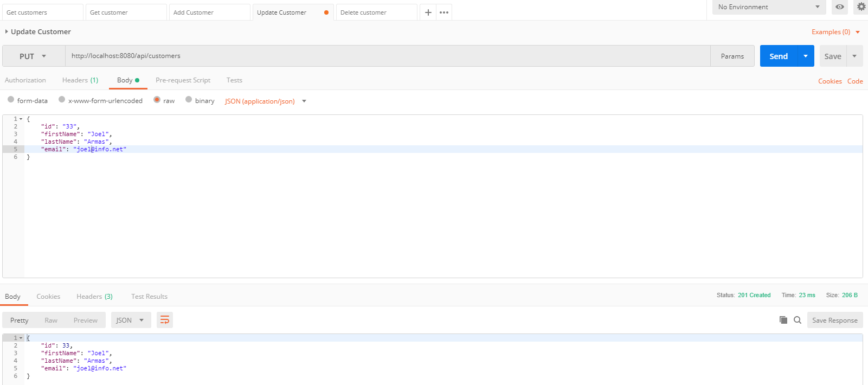Open the request Headers (1) tab
The width and height of the screenshot is (868, 385).
80,80
